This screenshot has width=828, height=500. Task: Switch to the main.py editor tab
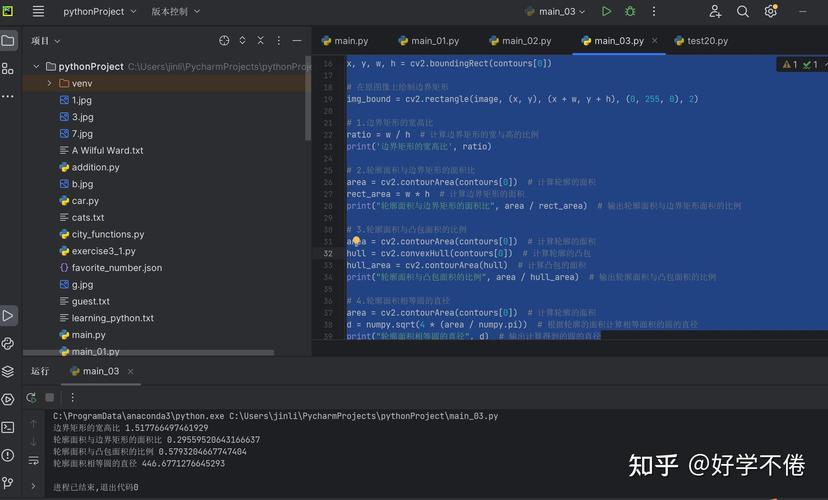coord(345,41)
